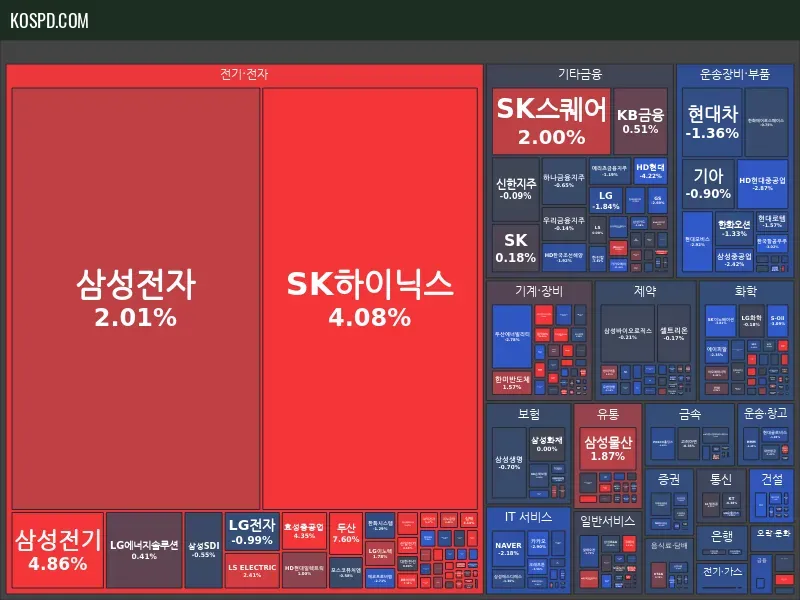Click the 메리츠금융지주 tile
This screenshot has width=800, height=600.
[610, 171]
